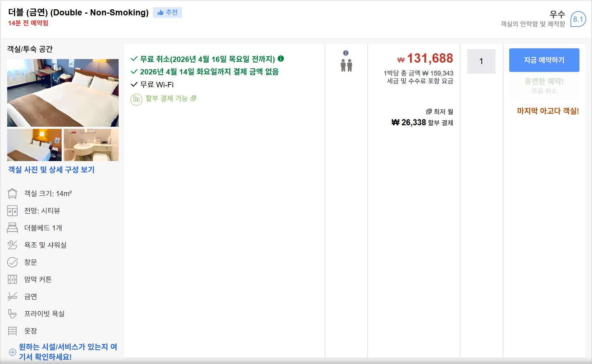Image resolution: width=592 pixels, height=364 pixels.
Task: Click the main bedroom photo
Action: click(x=63, y=93)
